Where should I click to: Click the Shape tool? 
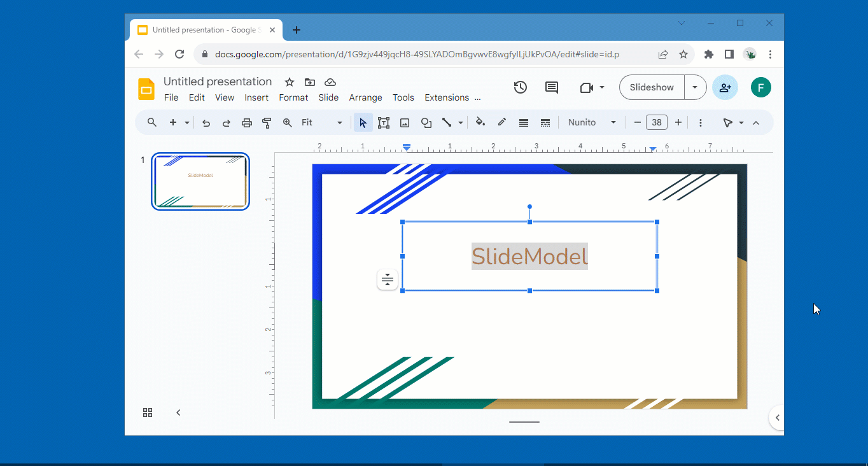pyautogui.click(x=426, y=122)
